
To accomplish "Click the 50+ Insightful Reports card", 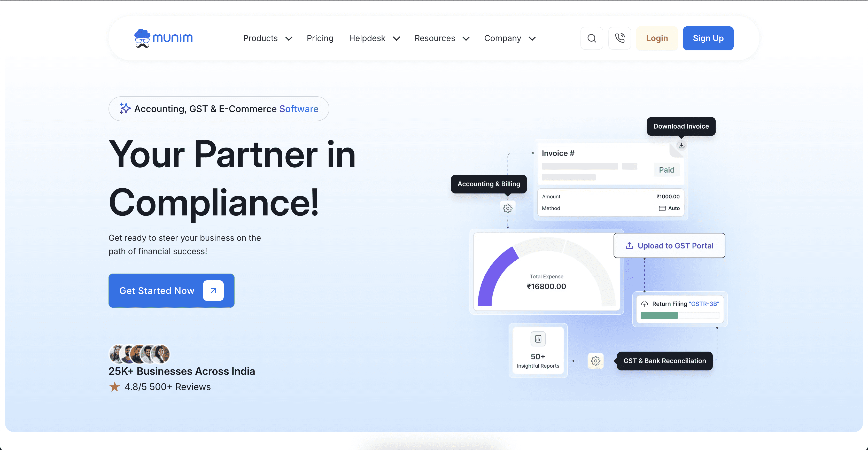I will 538,350.
